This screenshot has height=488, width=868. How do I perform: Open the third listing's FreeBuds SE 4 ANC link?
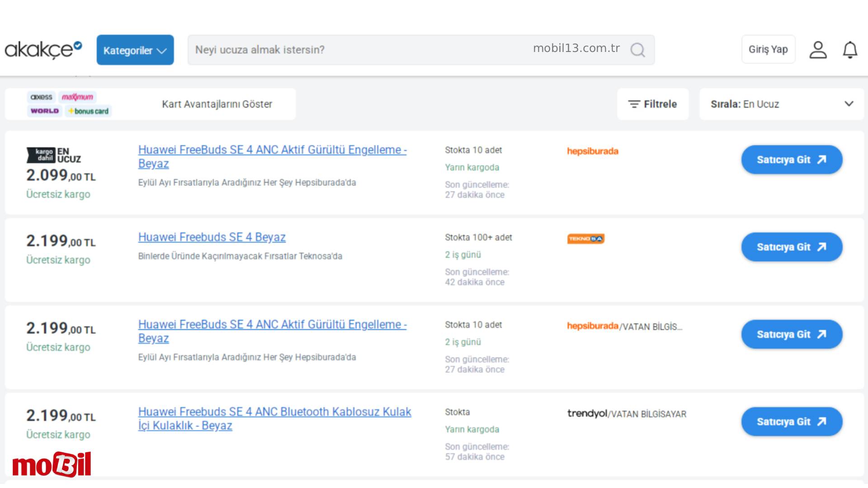coord(273,331)
